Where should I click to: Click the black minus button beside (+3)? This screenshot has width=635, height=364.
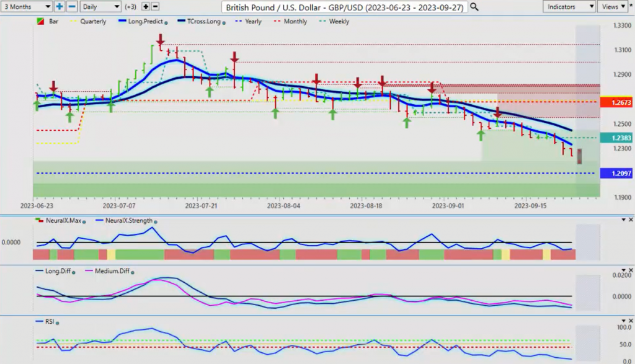pos(154,6)
